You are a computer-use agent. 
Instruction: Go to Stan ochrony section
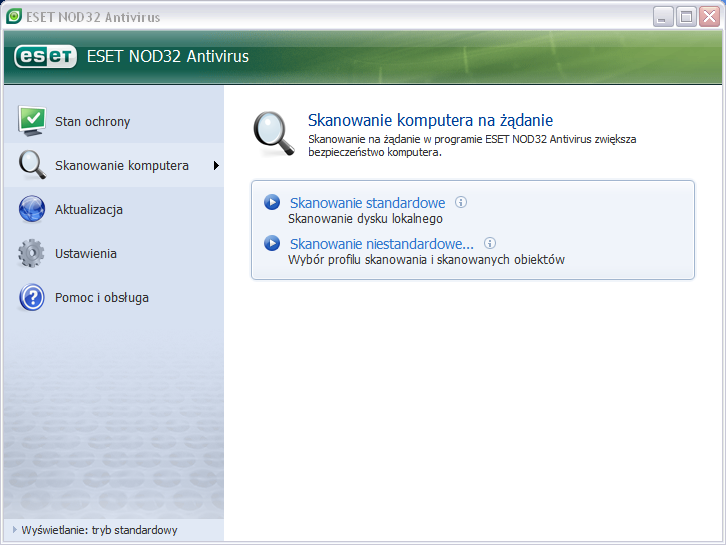pyautogui.click(x=114, y=121)
